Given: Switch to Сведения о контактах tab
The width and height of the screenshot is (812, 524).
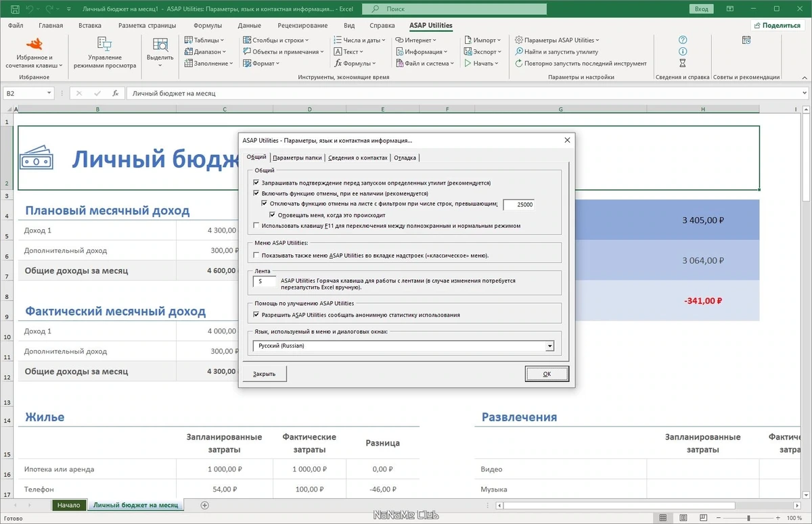Looking at the screenshot, I should [x=359, y=158].
